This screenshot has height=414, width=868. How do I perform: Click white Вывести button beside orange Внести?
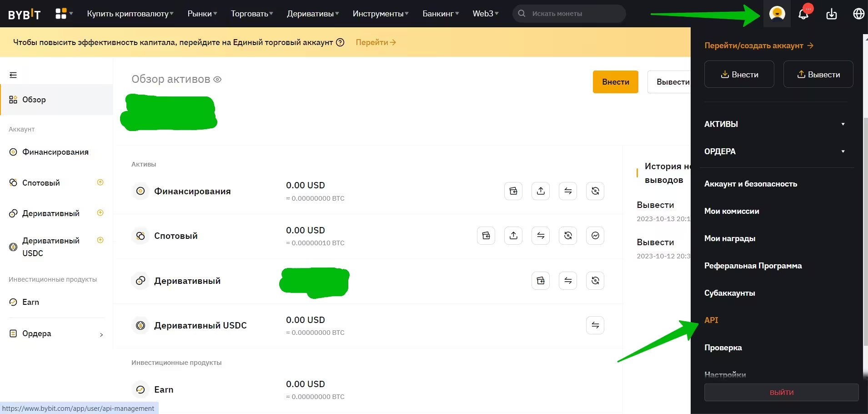669,82
